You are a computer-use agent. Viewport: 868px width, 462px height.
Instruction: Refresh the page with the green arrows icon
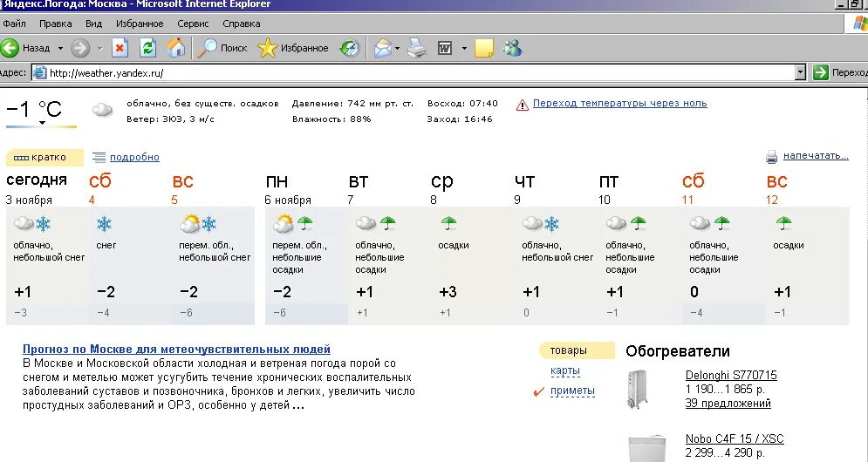click(147, 48)
